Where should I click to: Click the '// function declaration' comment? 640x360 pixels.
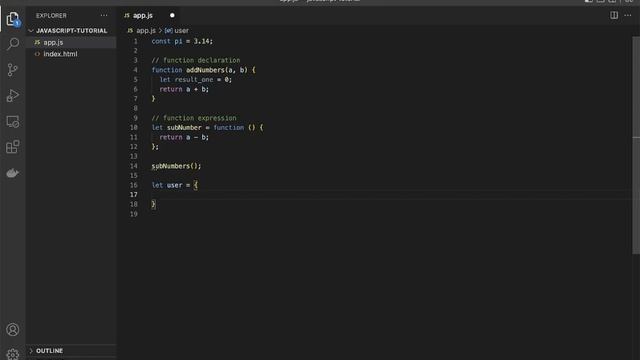tap(196, 60)
